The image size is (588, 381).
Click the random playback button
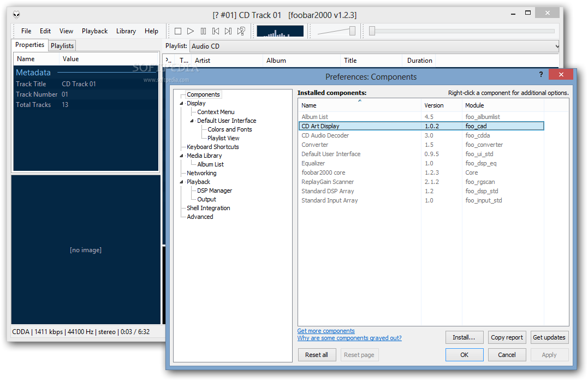tap(241, 31)
